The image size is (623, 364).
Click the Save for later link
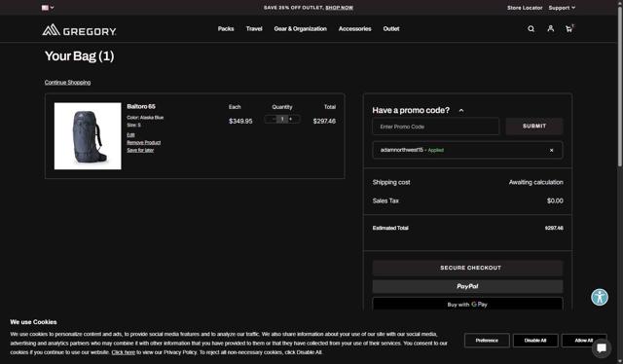[140, 150]
